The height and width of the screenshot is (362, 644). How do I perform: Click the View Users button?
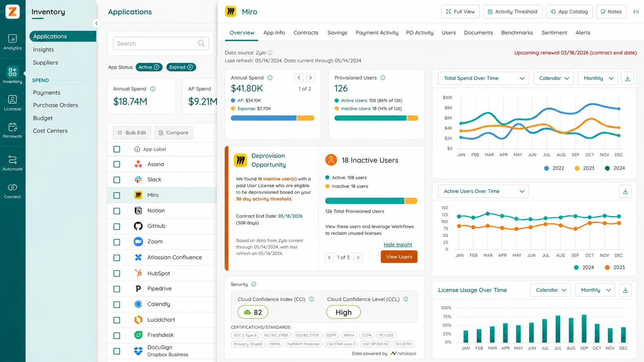[399, 257]
